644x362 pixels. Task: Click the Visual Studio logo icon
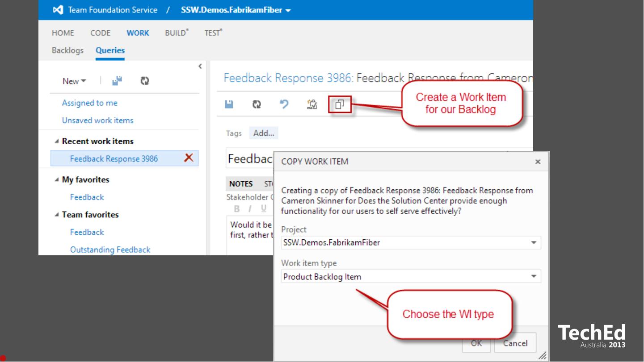pos(58,10)
